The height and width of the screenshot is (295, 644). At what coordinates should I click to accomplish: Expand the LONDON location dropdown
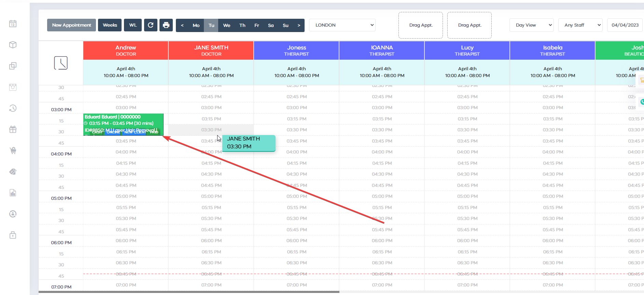click(342, 25)
